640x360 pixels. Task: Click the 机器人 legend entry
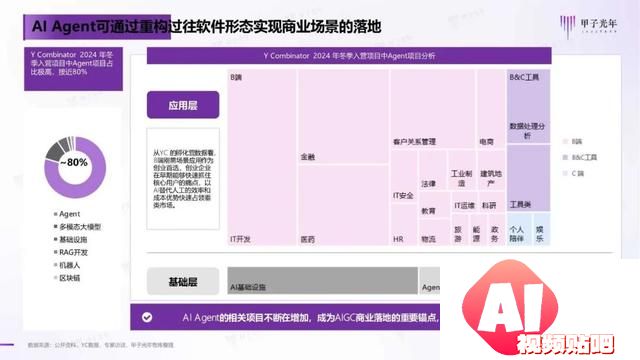pos(67,265)
